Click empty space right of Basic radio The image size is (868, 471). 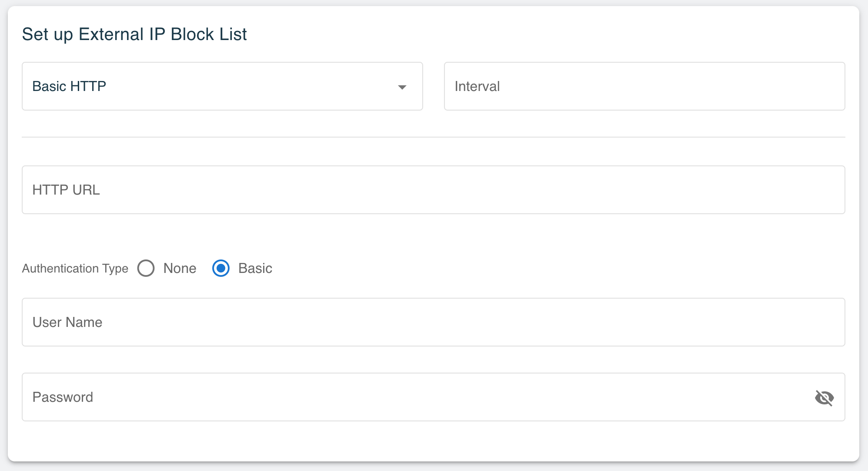click(x=557, y=268)
